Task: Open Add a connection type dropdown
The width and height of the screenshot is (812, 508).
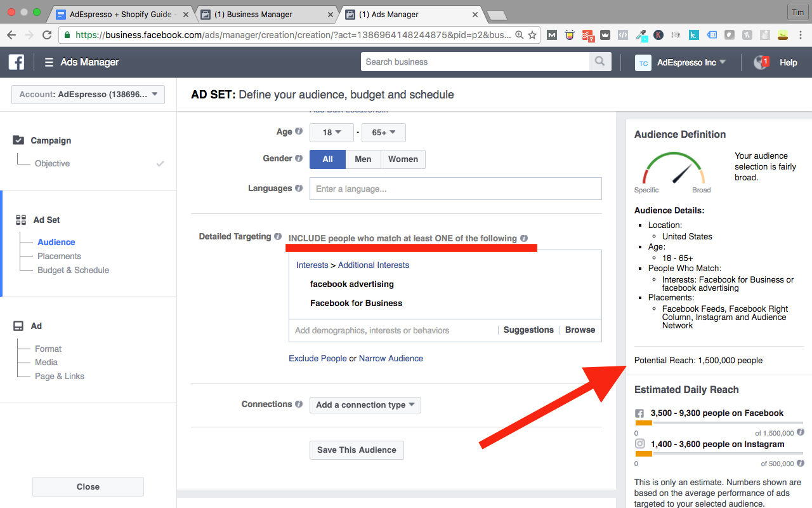Action: (x=365, y=404)
